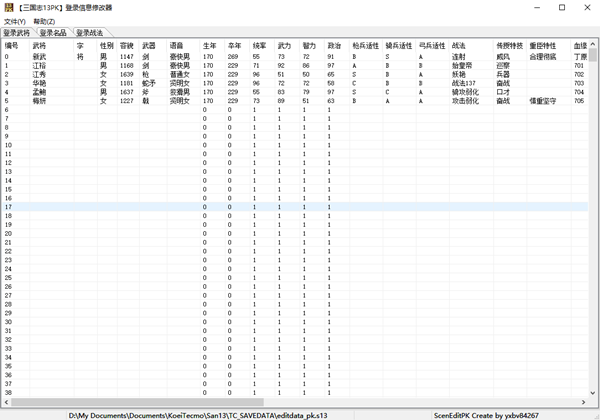
Task: Click the 枪兵适性 column header
Action: pyautogui.click(x=366, y=46)
